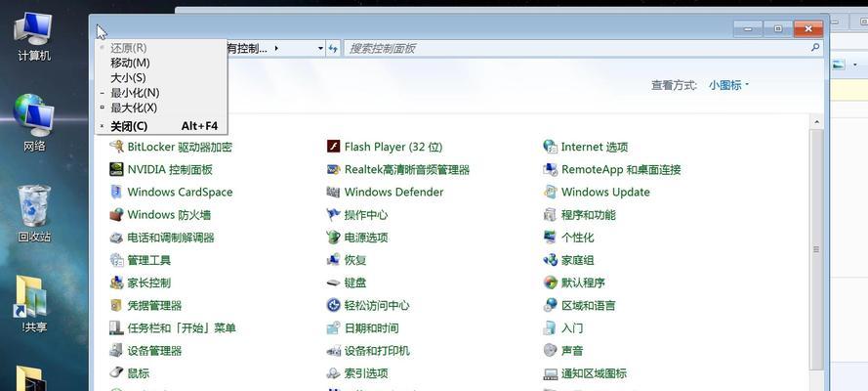Click the address bar refresh button
Screen dimensions: 868x391
(333, 49)
